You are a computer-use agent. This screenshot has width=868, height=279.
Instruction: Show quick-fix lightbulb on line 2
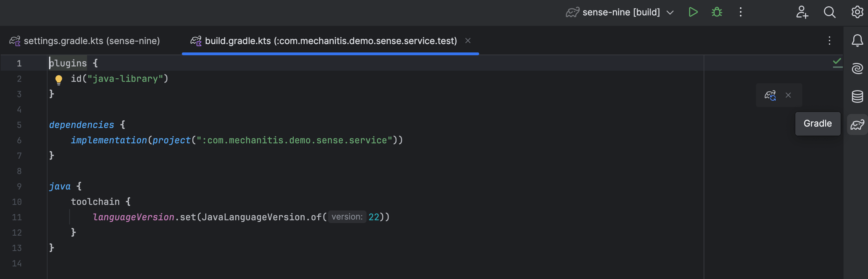[x=59, y=80]
